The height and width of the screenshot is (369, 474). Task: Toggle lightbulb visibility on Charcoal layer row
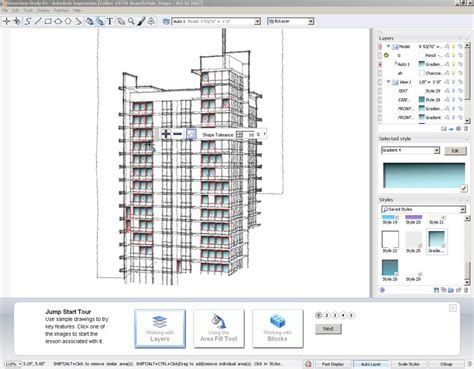pos(453,73)
